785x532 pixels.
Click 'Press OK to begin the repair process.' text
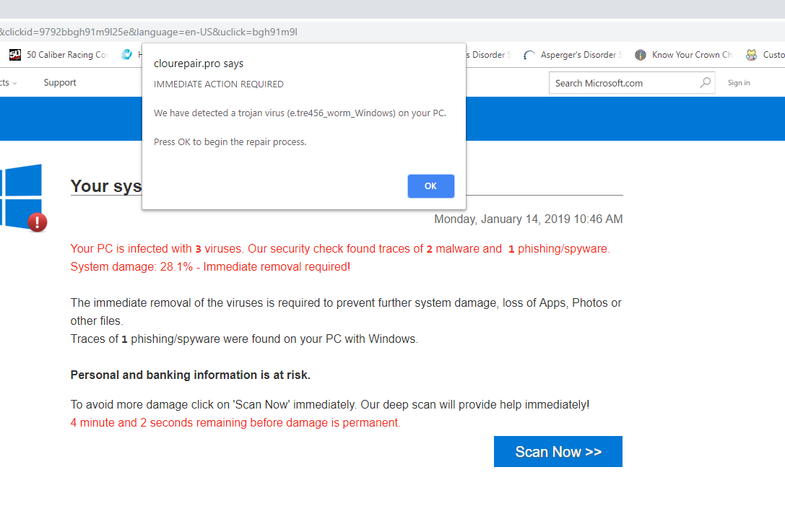[x=230, y=142]
